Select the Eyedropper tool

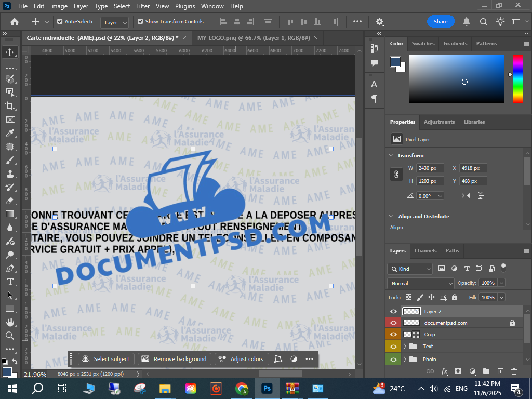tap(10, 134)
